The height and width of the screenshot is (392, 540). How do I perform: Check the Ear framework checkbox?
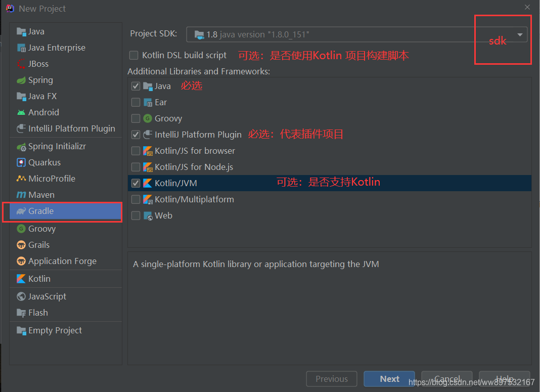136,102
